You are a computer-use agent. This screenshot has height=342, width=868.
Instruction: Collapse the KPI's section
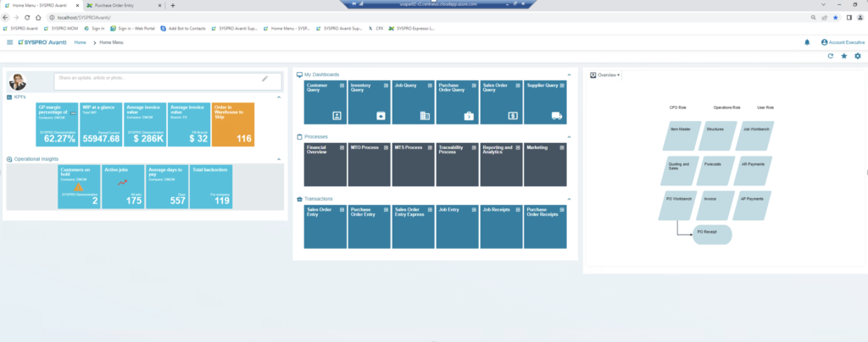(279, 97)
